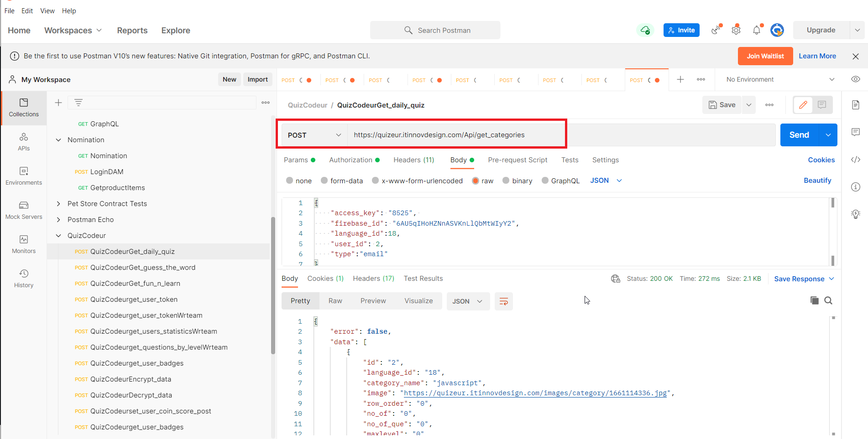The image size is (868, 439).
Task: Open the Send button dropdown arrow
Action: [x=828, y=135]
